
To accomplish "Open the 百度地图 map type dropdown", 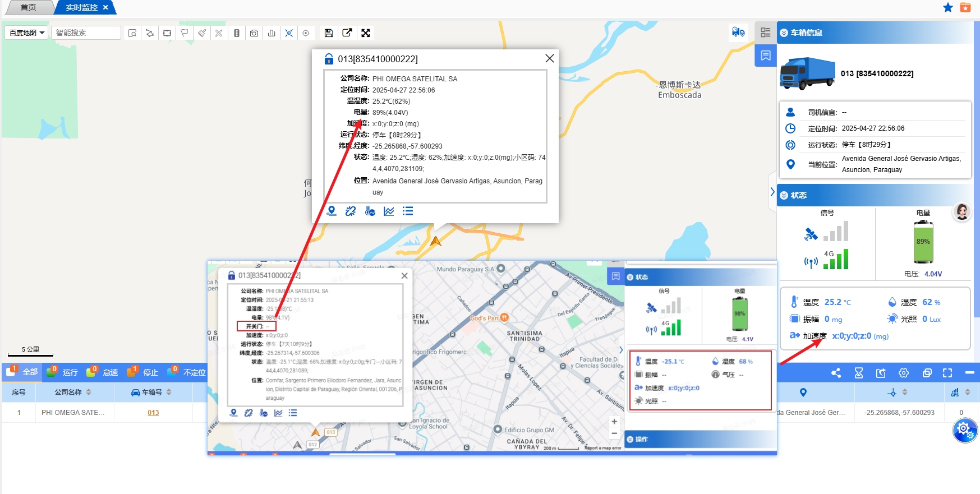I will coord(26,33).
